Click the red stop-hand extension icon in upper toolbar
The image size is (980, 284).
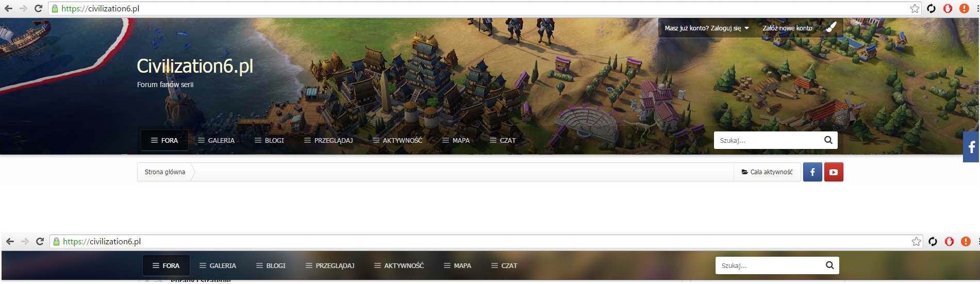[x=948, y=8]
